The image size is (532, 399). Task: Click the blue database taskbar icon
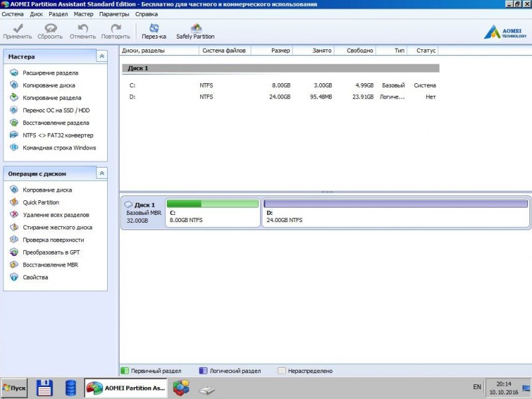70,388
